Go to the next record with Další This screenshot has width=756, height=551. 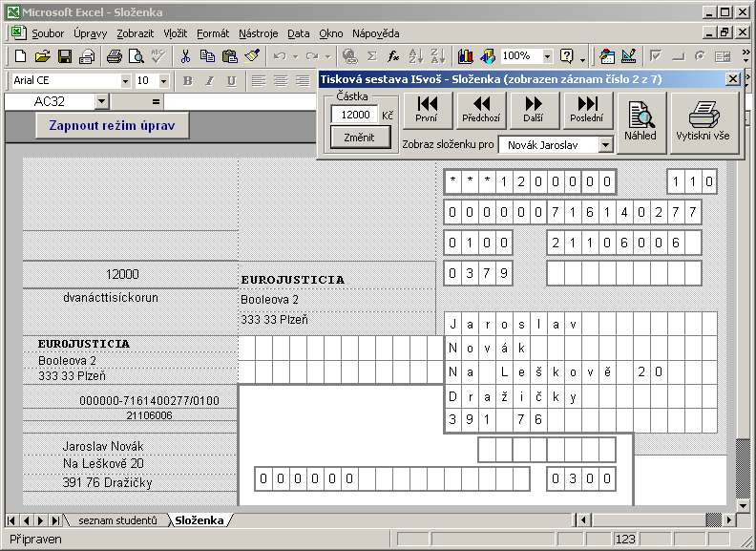pos(534,110)
